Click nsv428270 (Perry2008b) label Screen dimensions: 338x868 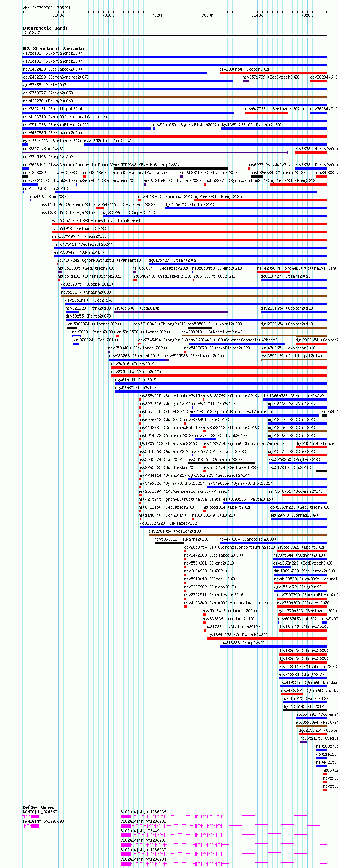(48, 101)
